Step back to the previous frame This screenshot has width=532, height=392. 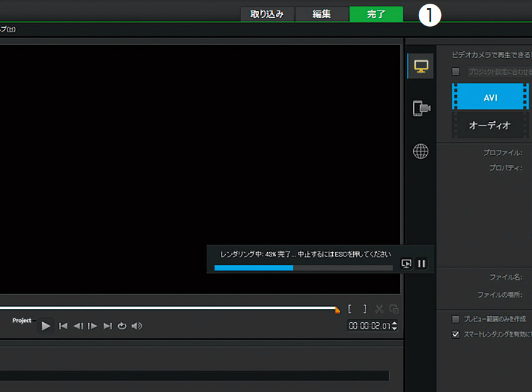[x=78, y=326]
